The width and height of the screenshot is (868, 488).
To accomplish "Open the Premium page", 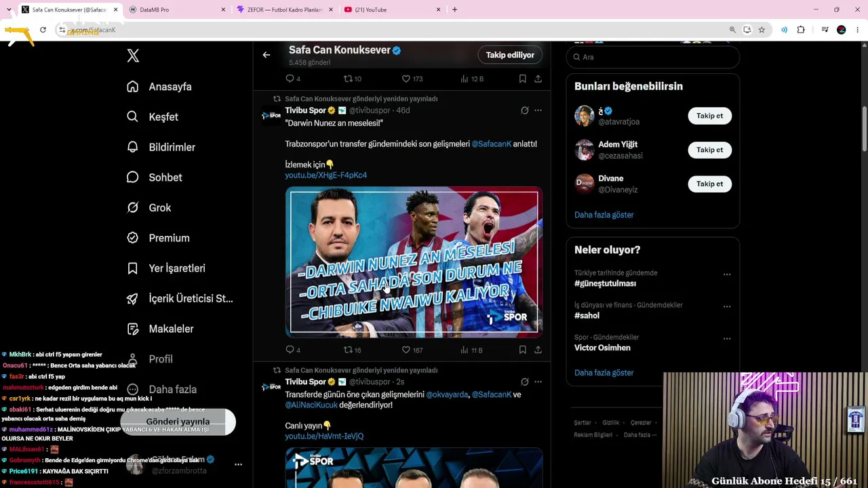I will point(159,238).
